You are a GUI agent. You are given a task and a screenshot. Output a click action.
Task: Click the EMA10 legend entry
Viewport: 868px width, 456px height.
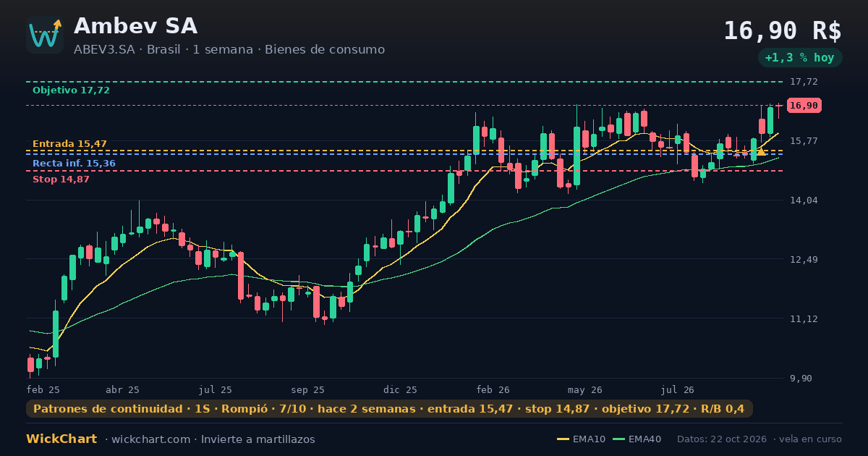coord(581,439)
